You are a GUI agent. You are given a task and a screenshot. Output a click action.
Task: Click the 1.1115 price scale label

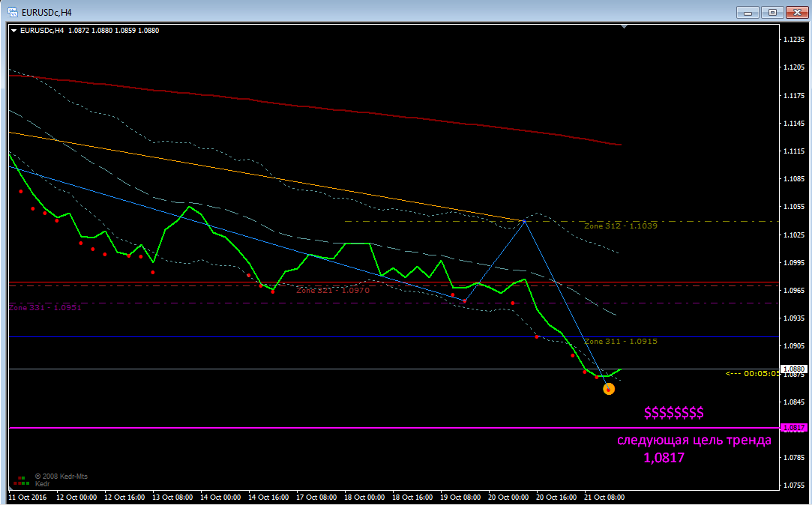794,151
